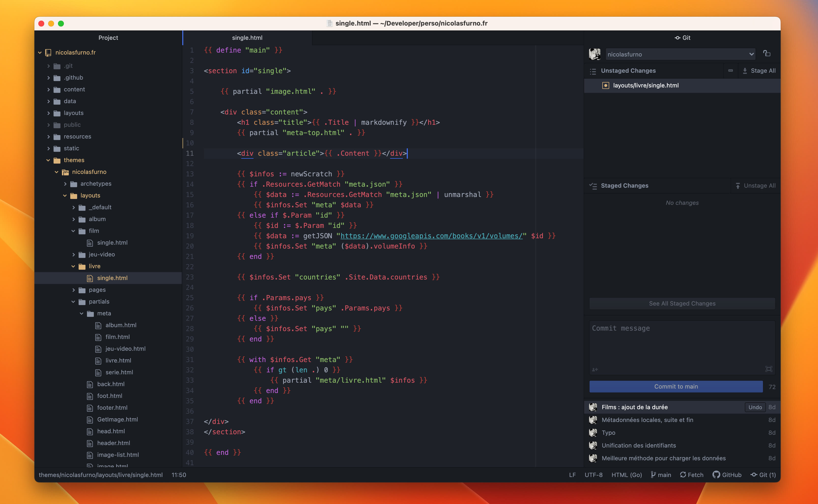Click the Git icon at the sidebar top

677,38
